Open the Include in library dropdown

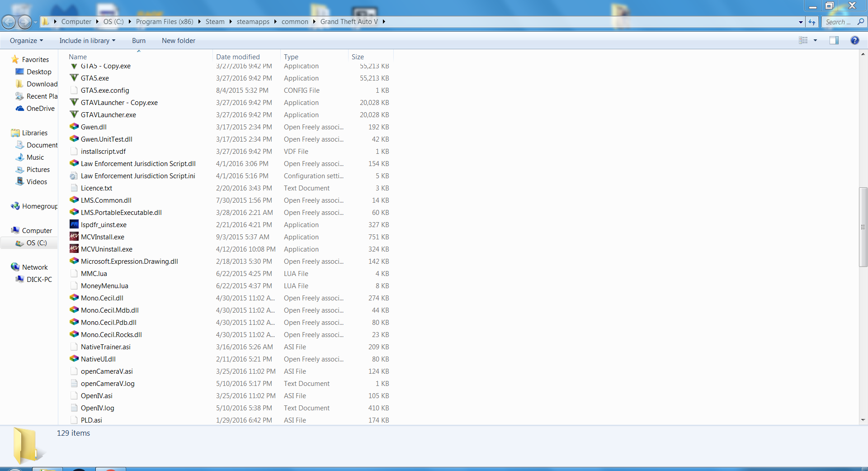87,41
